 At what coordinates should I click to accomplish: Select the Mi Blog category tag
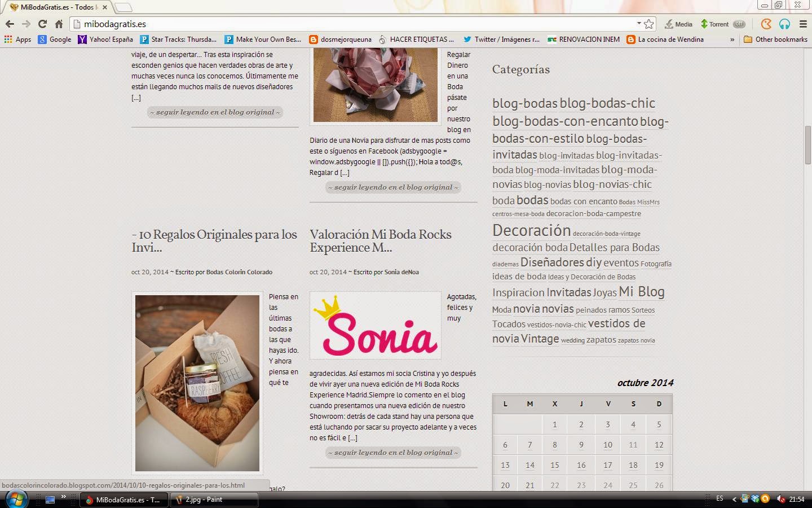coord(642,292)
